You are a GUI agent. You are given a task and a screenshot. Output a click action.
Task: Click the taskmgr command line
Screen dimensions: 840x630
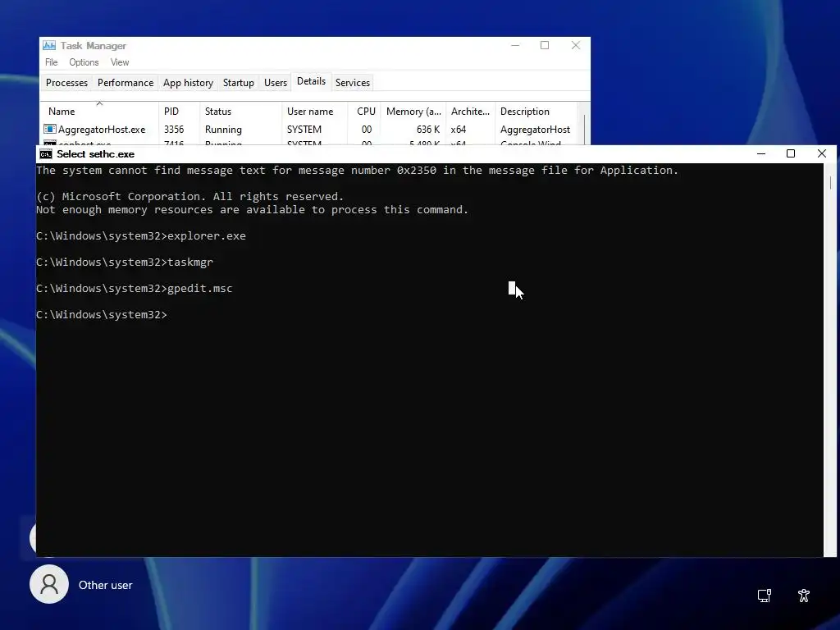click(x=125, y=262)
